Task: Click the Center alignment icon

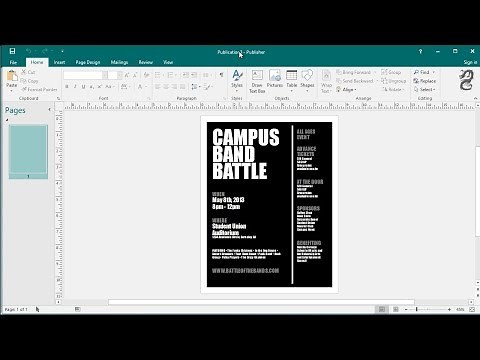Action: tap(166, 87)
